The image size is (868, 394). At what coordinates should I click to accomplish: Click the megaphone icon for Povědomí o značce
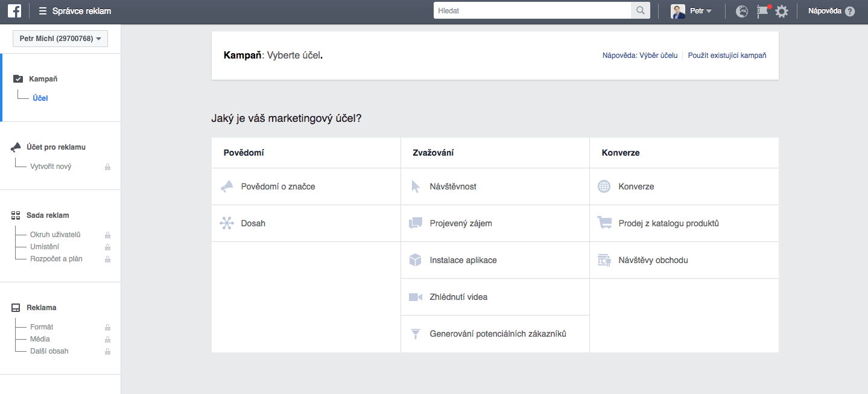coord(227,186)
